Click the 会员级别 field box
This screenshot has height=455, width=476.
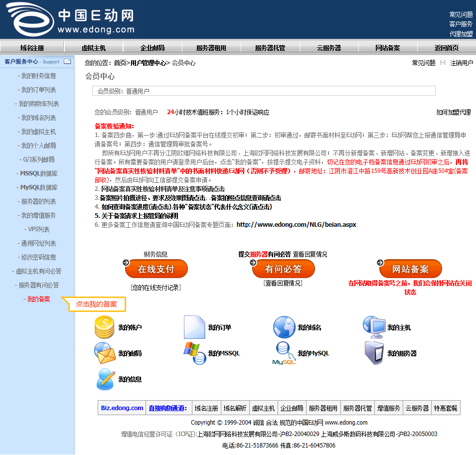264,91
